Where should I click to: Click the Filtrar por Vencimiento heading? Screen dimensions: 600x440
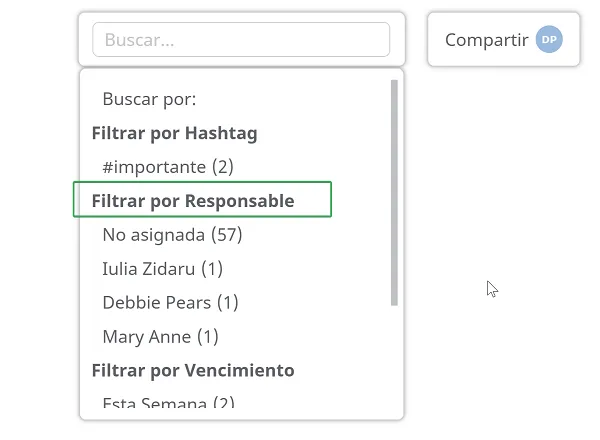pyautogui.click(x=193, y=370)
